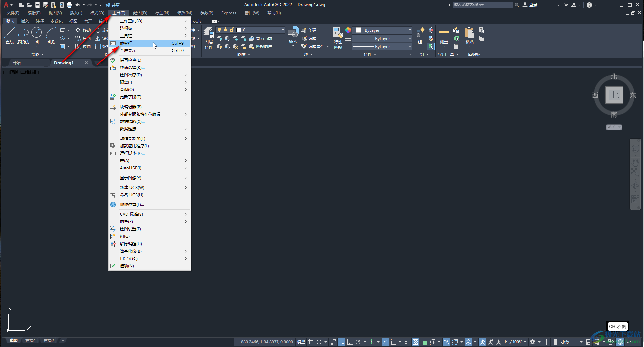Viewport: 644px width, 347px height.
Task: Click the white layer color swatch for layer 0
Action: pyautogui.click(x=239, y=30)
